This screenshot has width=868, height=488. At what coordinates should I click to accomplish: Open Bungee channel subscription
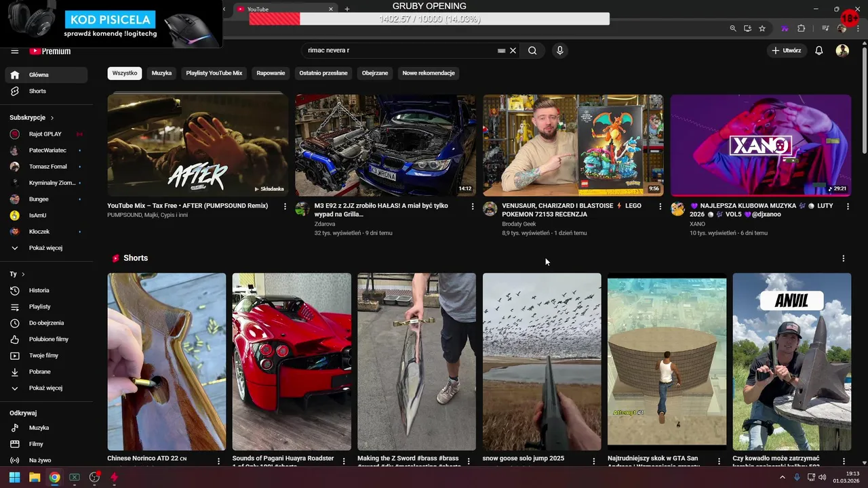coord(46,199)
